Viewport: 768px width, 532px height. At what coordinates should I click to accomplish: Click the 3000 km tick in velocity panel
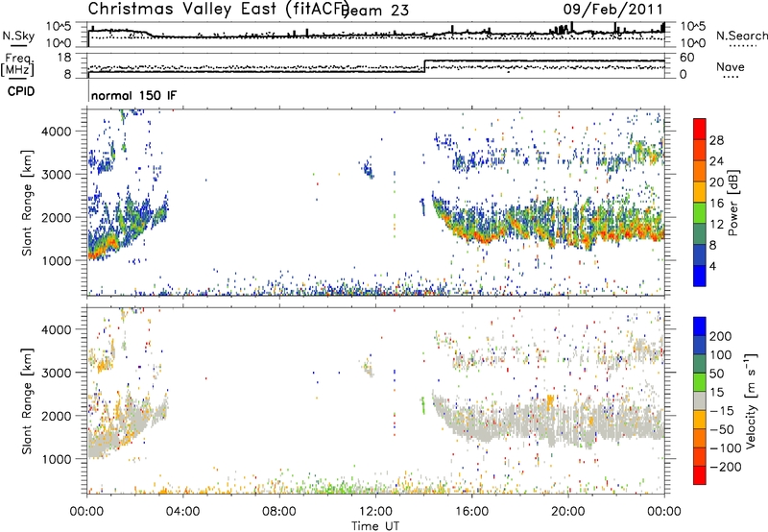(x=57, y=373)
